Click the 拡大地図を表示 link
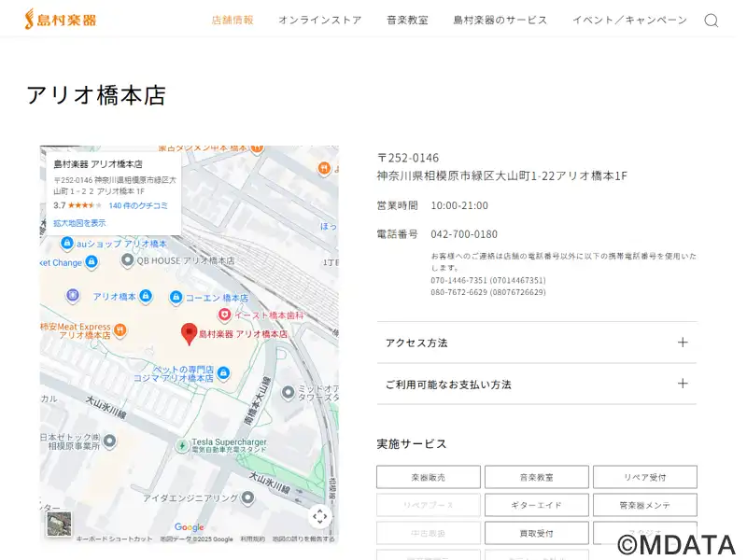Viewport: 747px width, 560px height. coord(79,223)
